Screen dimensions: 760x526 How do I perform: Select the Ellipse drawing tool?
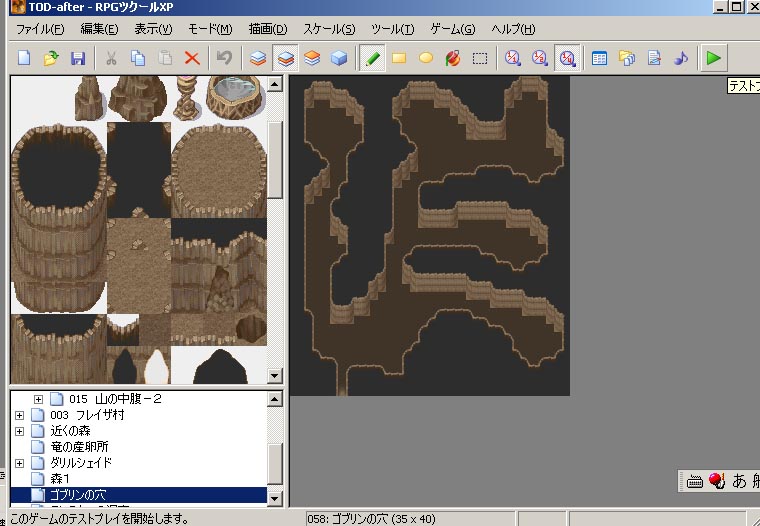426,58
